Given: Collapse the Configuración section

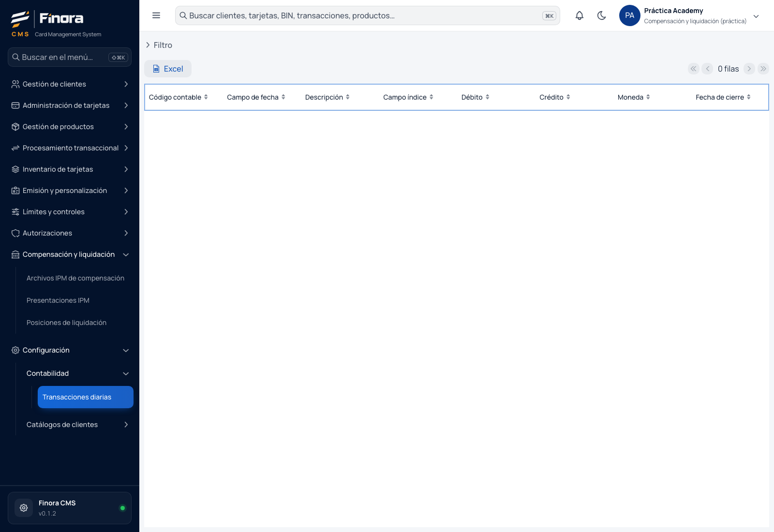Looking at the screenshot, I should click(x=70, y=350).
